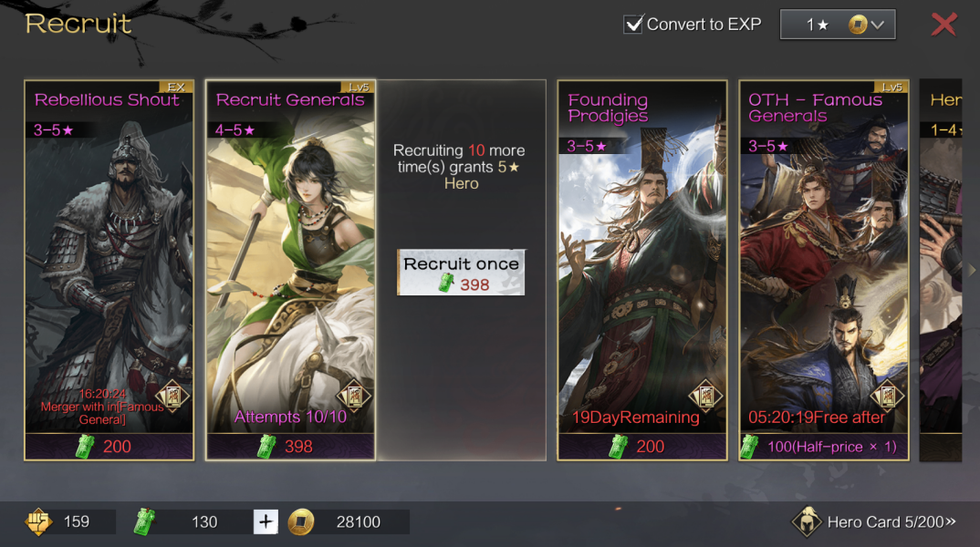Close the Recruit screen with red X

click(944, 25)
